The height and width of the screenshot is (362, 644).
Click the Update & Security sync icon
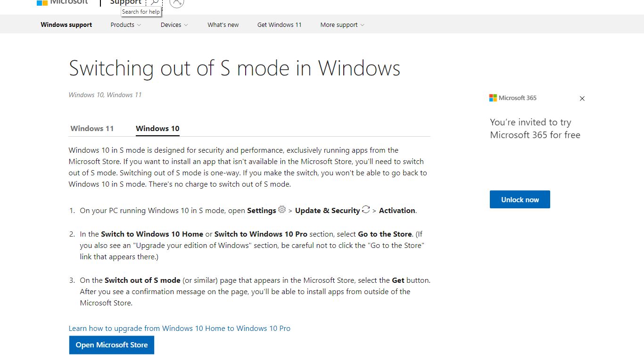coord(366,210)
